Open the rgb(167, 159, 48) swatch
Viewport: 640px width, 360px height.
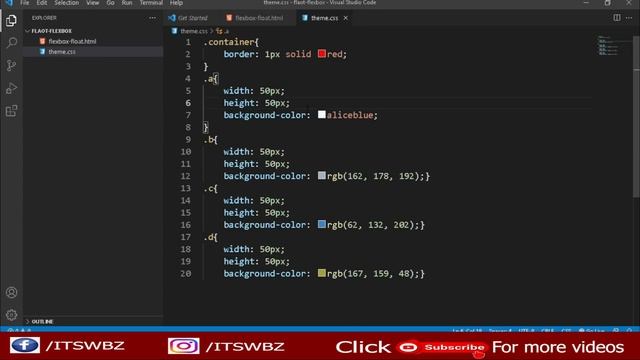coord(322,273)
